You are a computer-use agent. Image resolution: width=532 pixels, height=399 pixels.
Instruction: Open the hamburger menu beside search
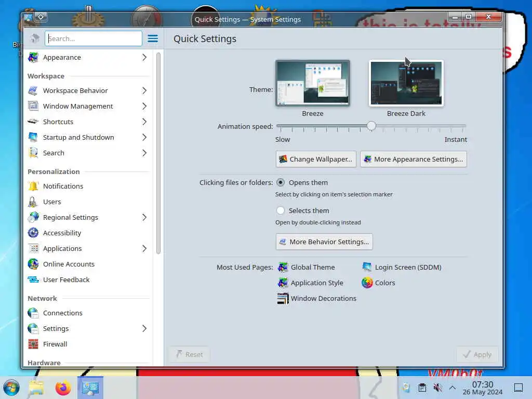point(153,38)
